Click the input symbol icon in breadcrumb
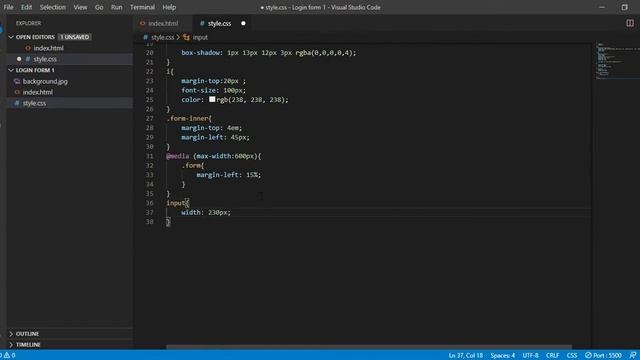640x360 pixels. (x=186, y=37)
